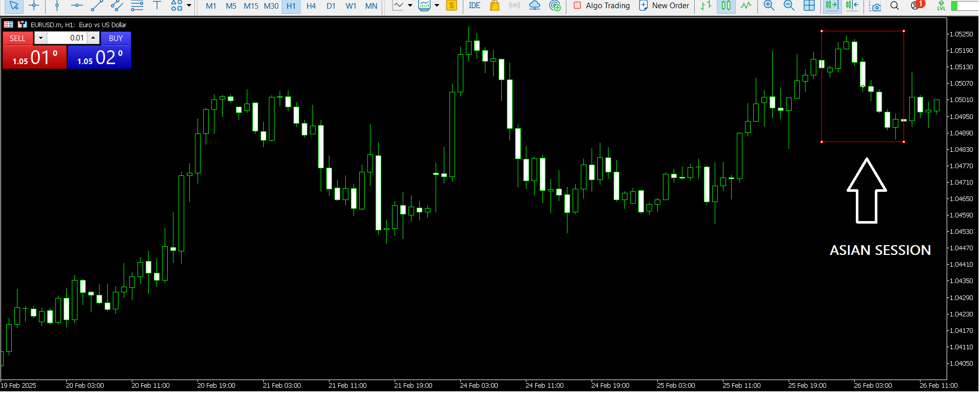Click the zoom in magnifier
Image resolution: width=980 pixels, height=398 pixels.
coord(769,6)
